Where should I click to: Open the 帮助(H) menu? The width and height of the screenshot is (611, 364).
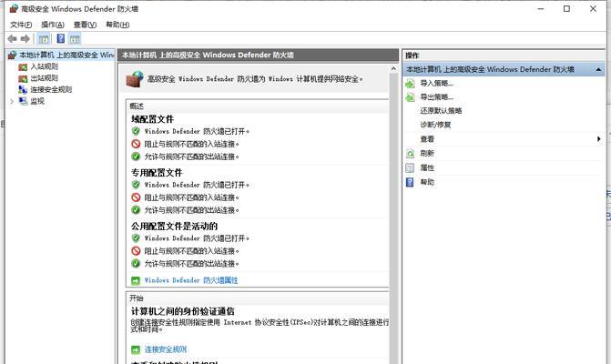(117, 25)
